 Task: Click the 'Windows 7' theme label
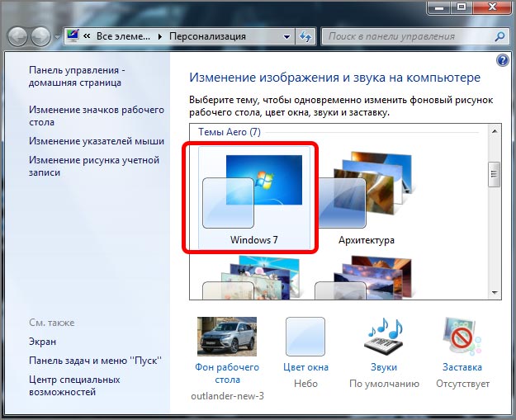[x=254, y=240]
